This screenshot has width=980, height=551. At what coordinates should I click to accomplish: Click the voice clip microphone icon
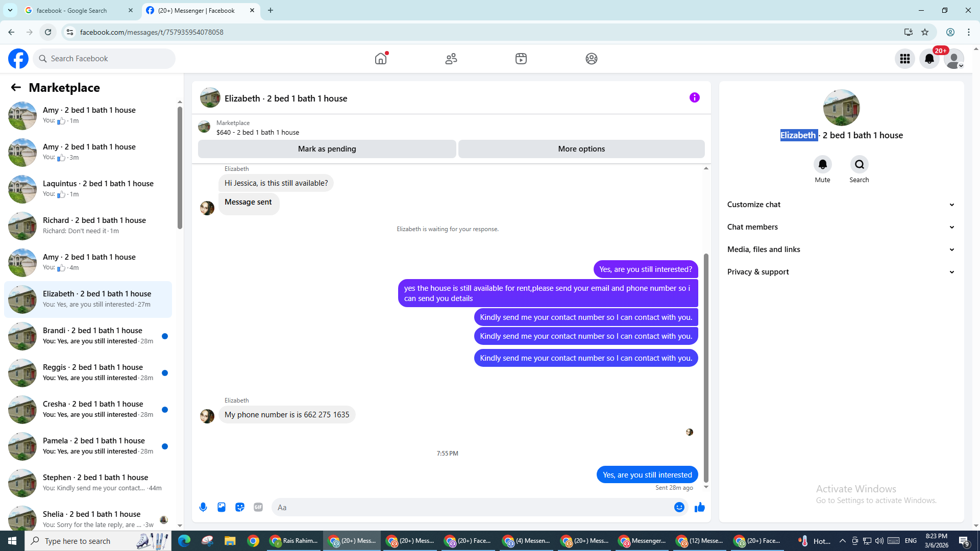tap(203, 507)
